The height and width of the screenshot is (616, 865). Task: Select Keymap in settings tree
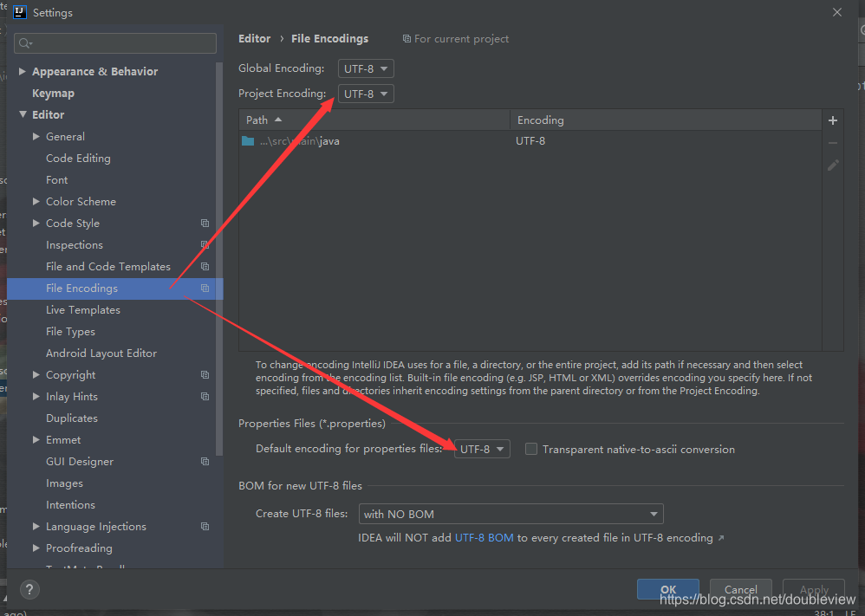pos(53,94)
